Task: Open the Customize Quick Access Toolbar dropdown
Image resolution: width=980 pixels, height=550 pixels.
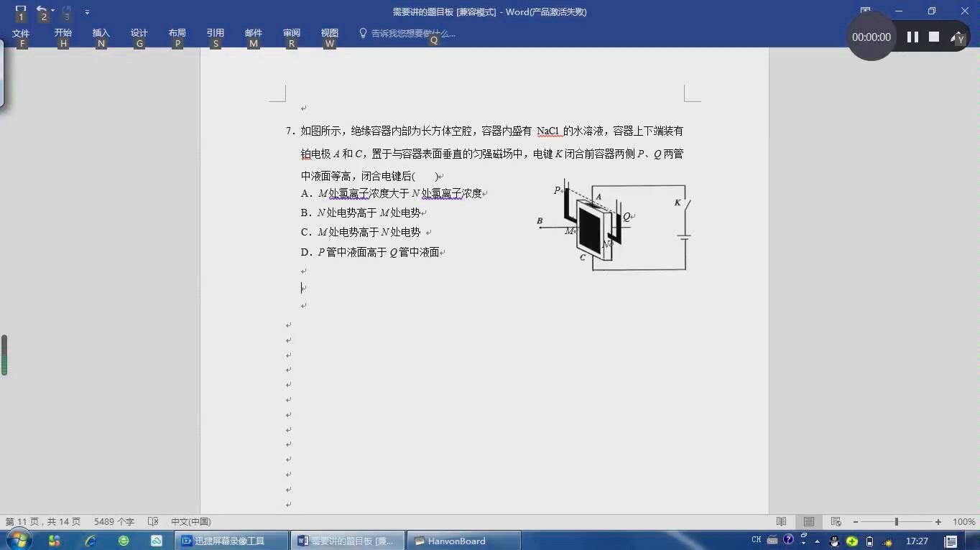Action: pyautogui.click(x=85, y=11)
